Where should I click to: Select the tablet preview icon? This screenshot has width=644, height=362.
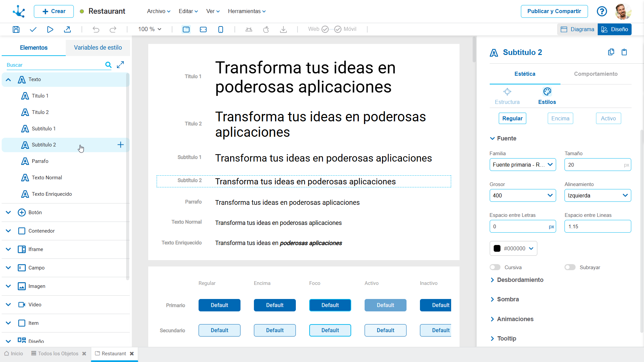coord(203,29)
